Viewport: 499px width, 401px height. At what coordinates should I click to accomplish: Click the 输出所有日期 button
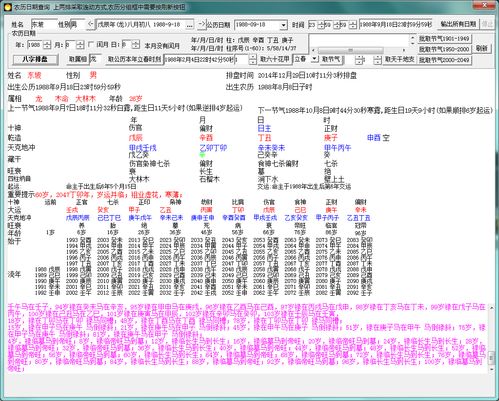click(x=458, y=24)
